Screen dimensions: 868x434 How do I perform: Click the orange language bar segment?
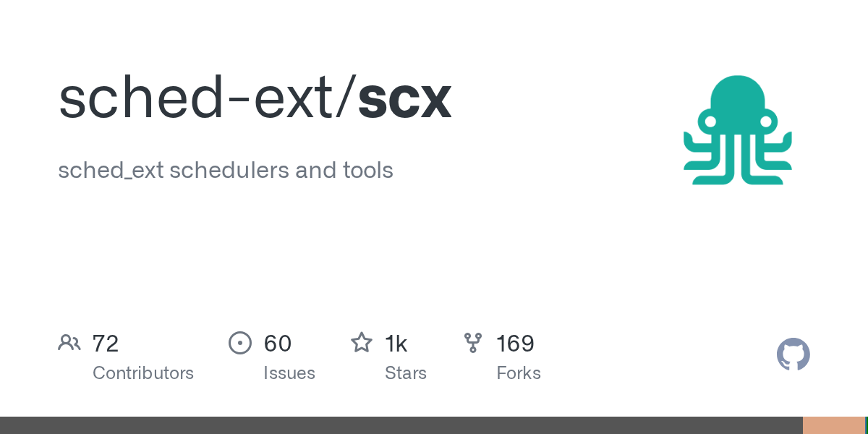pos(833,425)
